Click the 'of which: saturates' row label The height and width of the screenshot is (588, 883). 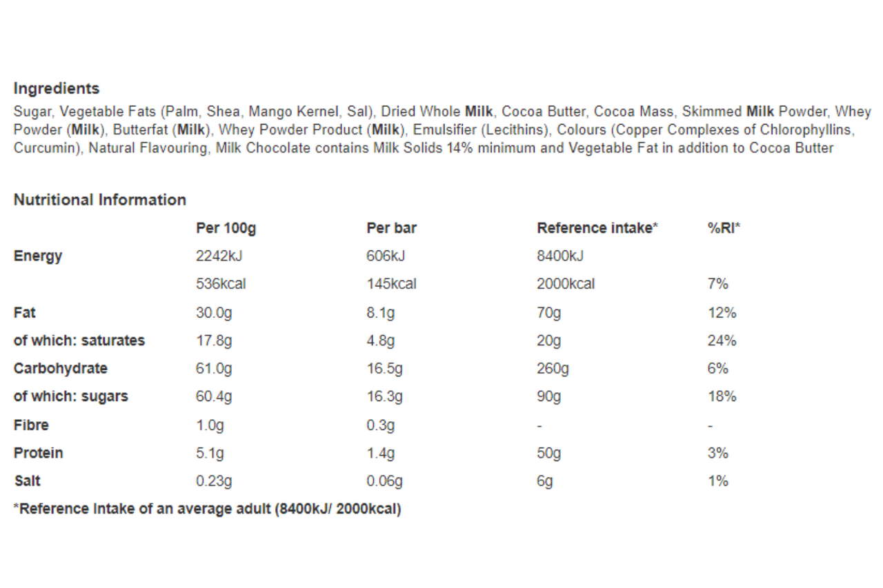(x=79, y=341)
